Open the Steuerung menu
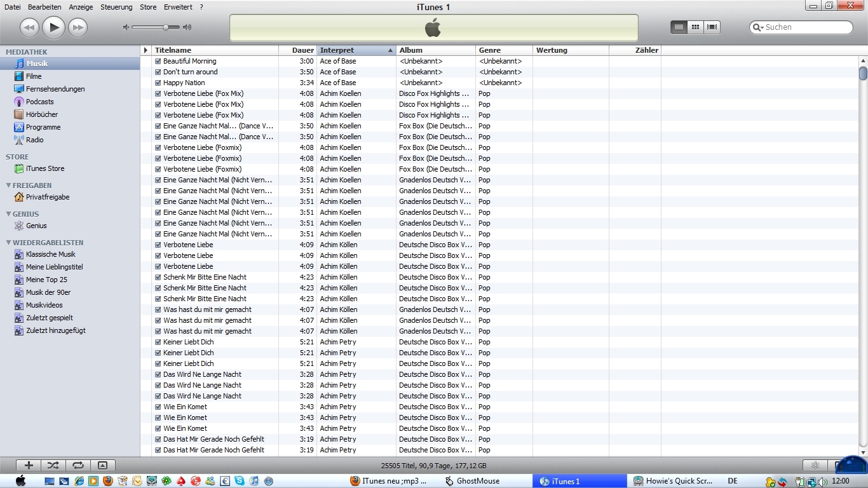868x488 pixels. coord(116,7)
